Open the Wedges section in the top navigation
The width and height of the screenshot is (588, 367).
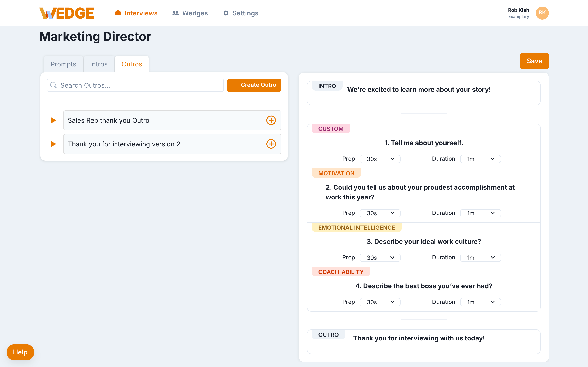(190, 13)
